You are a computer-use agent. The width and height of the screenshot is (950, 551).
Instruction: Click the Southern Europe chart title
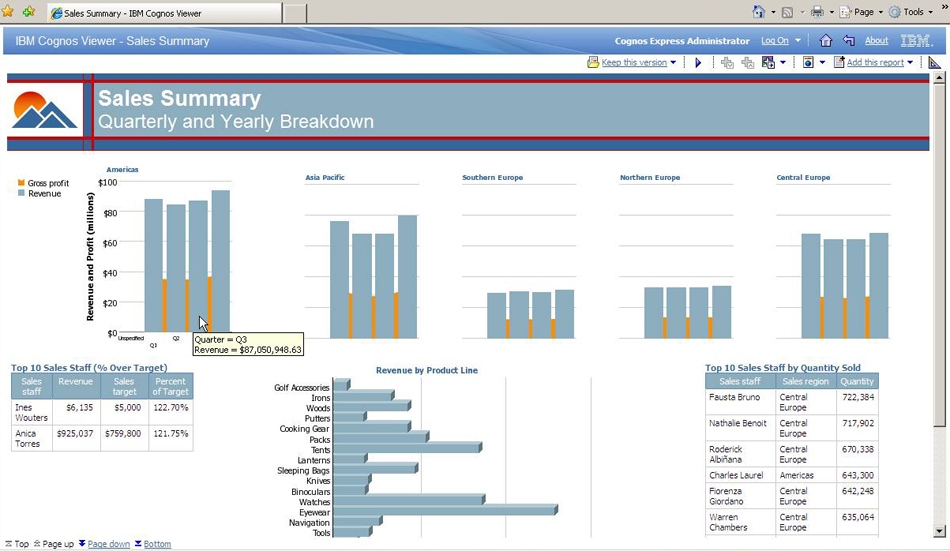coord(493,178)
